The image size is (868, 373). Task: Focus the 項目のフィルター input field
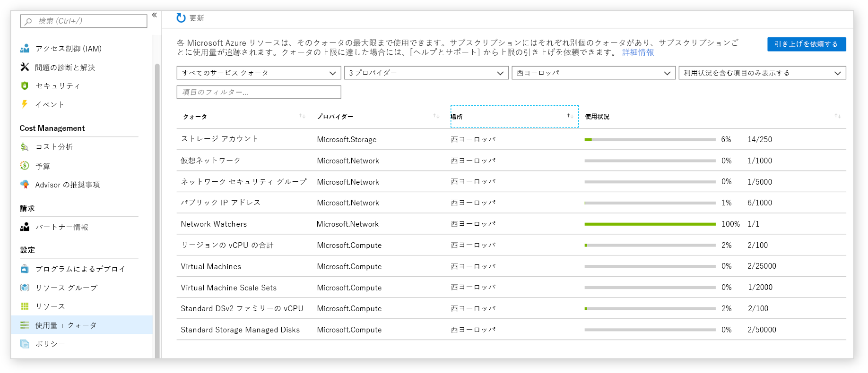259,92
